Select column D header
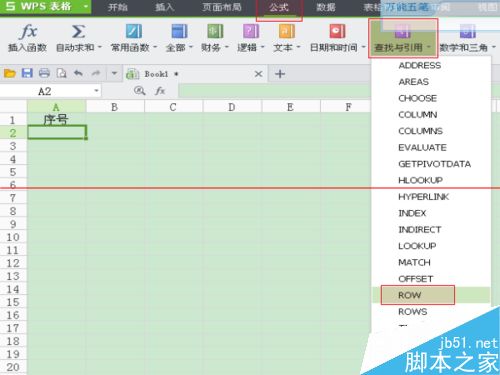The height and width of the screenshot is (375, 500). coord(232,107)
